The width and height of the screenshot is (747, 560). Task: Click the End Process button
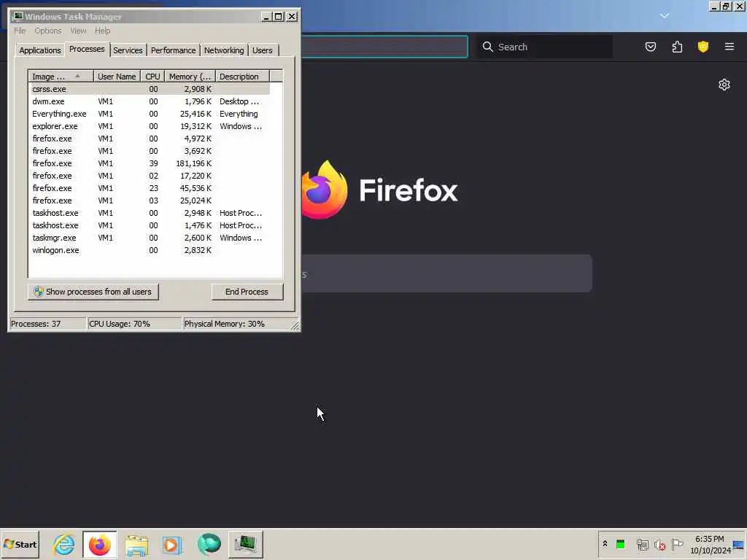point(247,292)
